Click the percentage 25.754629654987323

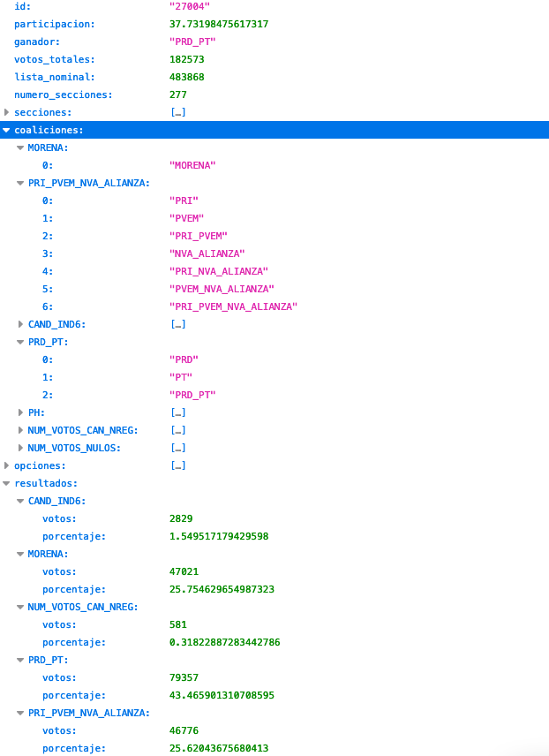click(222, 590)
